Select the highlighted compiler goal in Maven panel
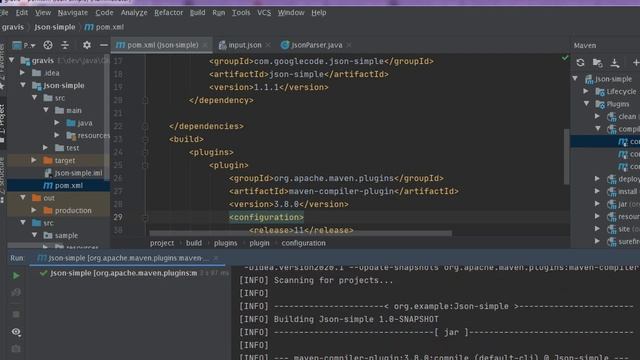The height and width of the screenshot is (360, 640). point(605,142)
